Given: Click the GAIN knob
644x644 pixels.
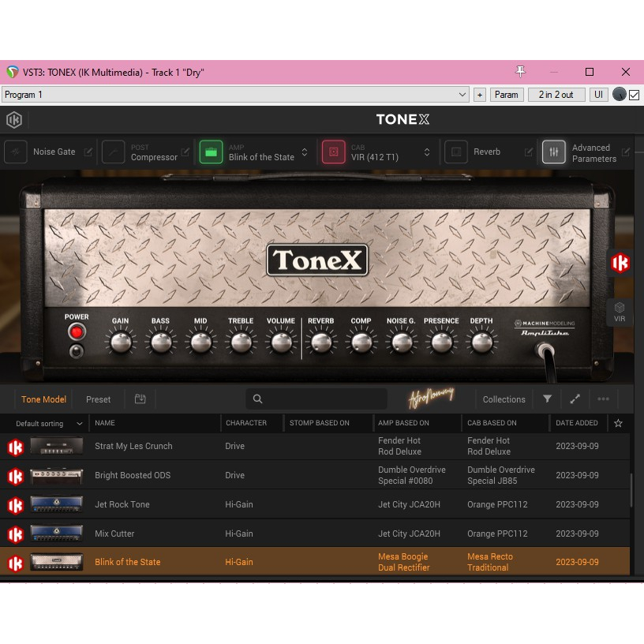Looking at the screenshot, I should point(121,343).
